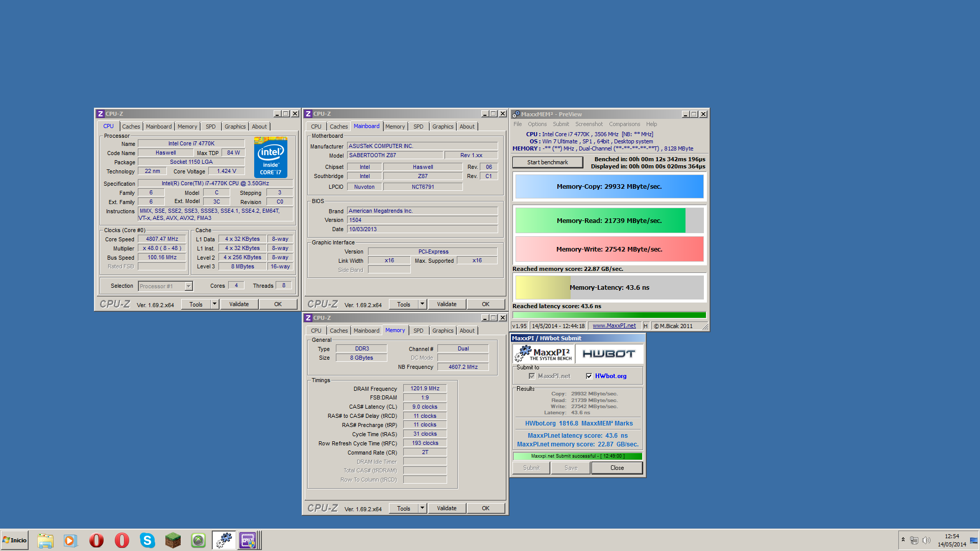Click the Memory-Read 21739 MByte/sec bar
980x551 pixels.
point(609,220)
